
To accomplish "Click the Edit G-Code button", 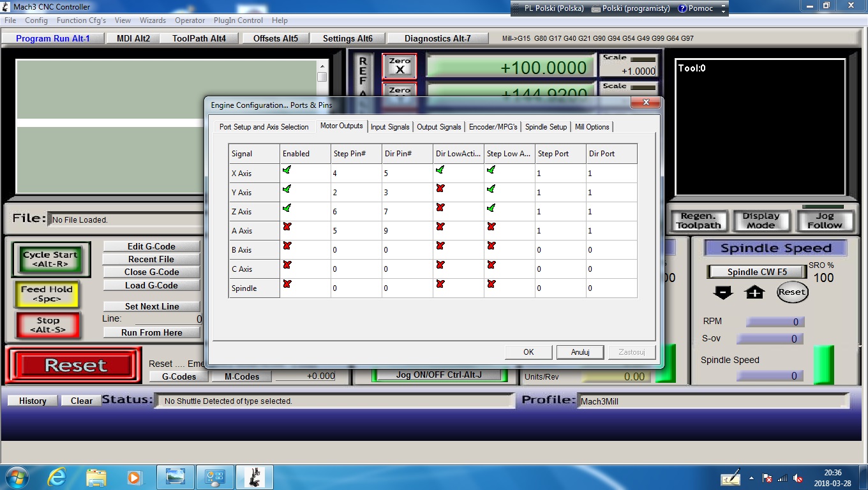I will (151, 246).
